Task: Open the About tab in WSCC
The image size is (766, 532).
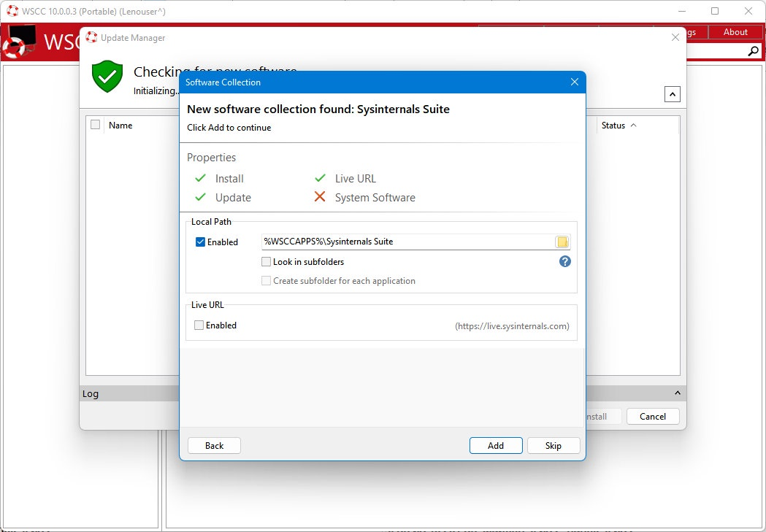Action: [x=735, y=31]
